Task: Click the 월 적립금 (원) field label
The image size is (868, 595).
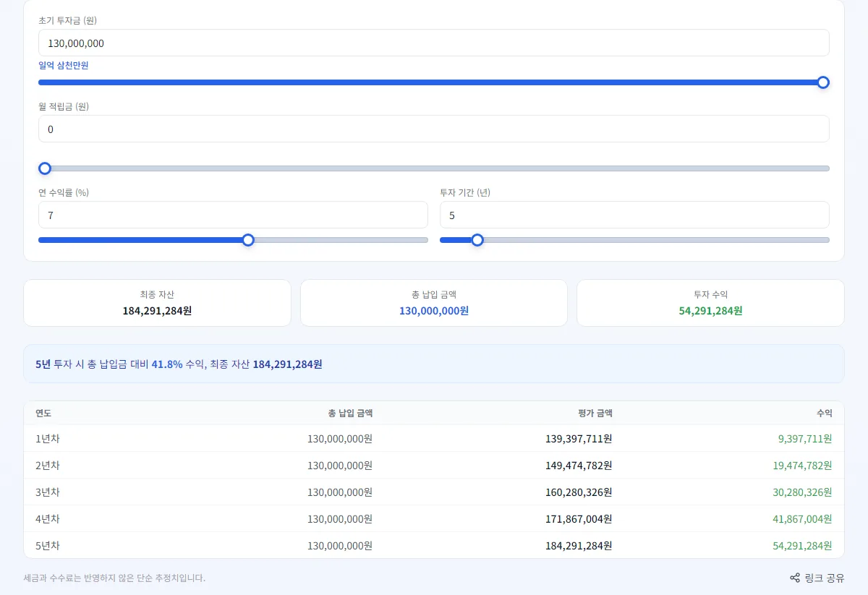Action: click(x=64, y=106)
